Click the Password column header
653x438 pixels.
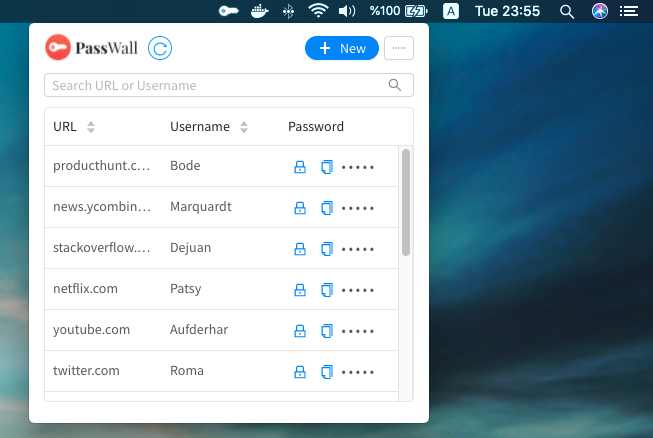(316, 127)
